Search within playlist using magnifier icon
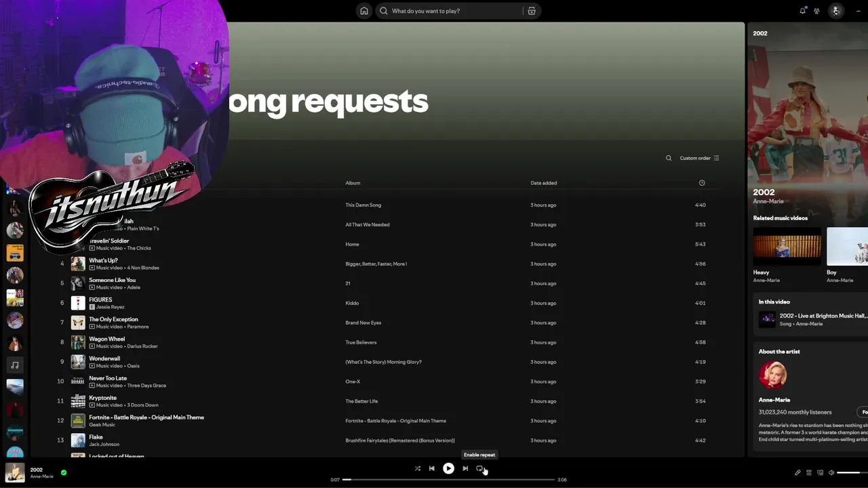This screenshot has height=488, width=868. 669,158
